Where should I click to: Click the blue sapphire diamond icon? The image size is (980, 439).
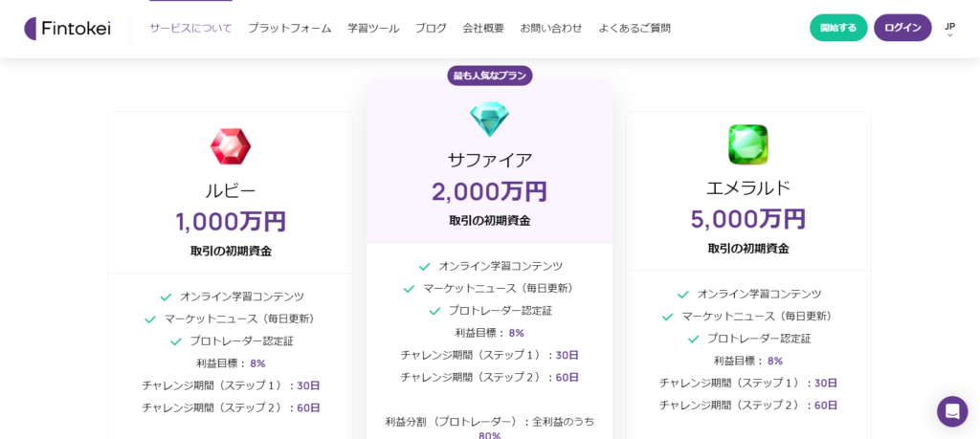(x=489, y=120)
